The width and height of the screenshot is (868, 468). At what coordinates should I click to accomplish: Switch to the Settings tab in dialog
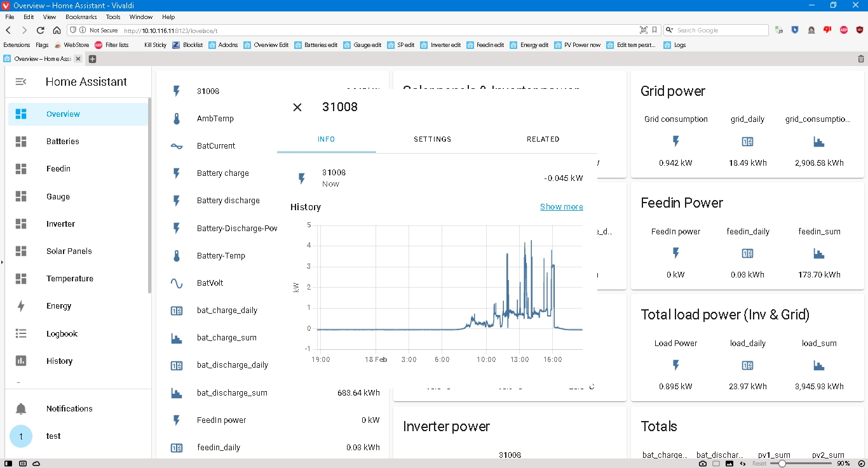432,139
